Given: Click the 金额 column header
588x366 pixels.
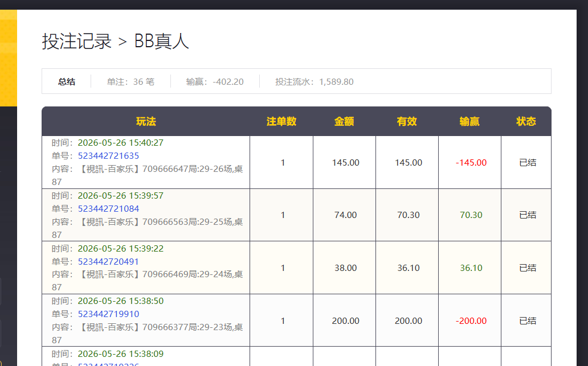Looking at the screenshot, I should click(344, 121).
